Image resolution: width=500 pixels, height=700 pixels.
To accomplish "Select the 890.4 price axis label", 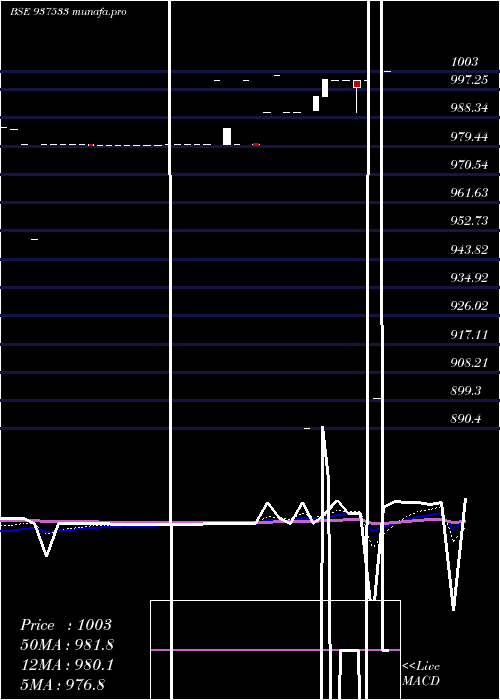I will point(466,419).
